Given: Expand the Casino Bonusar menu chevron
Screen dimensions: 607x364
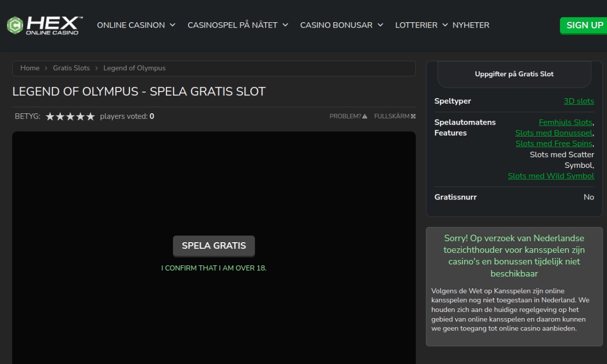Looking at the screenshot, I should point(380,25).
